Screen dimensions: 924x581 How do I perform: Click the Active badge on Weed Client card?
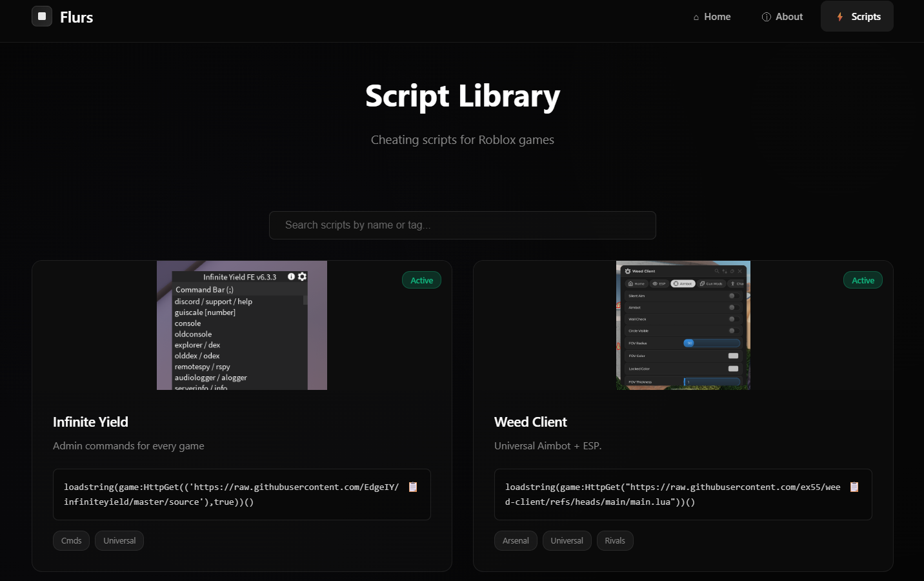(863, 280)
